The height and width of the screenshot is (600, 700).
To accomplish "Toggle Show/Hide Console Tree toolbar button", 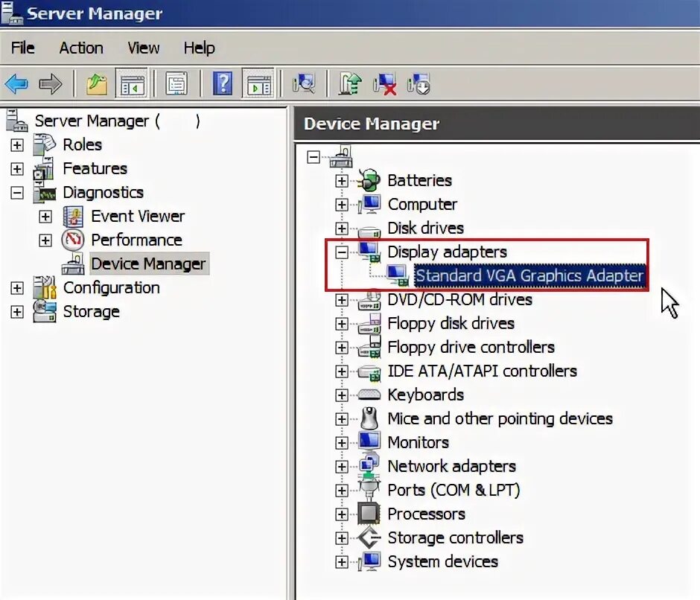I will coord(131,83).
